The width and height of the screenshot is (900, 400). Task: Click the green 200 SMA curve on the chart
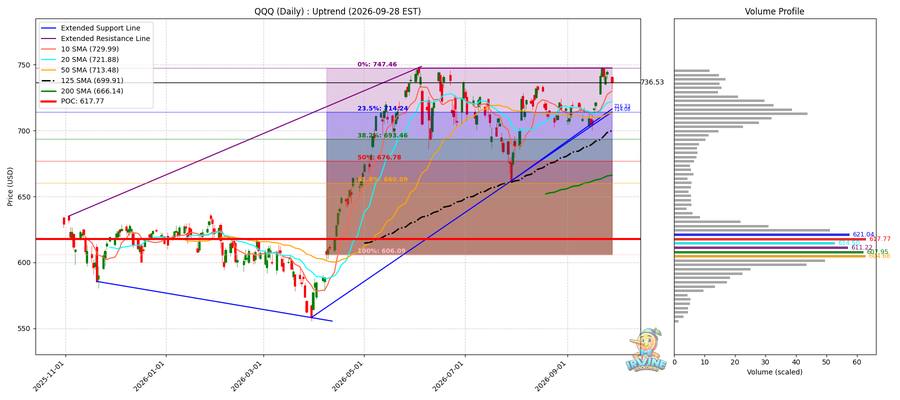pyautogui.click(x=580, y=185)
